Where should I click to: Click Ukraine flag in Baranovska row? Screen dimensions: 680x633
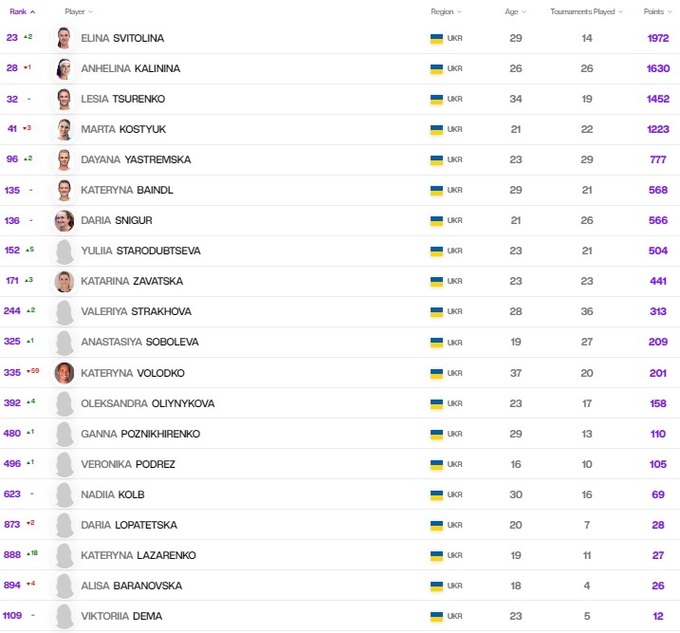437,586
